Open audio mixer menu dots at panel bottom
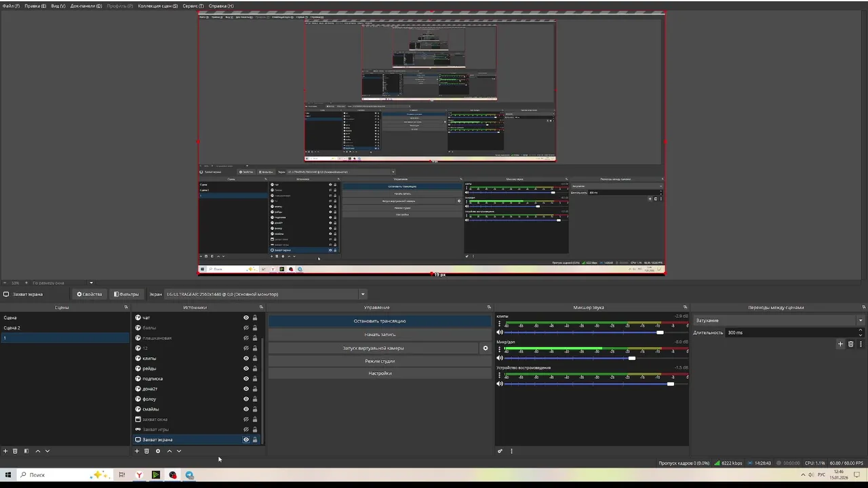 pyautogui.click(x=511, y=451)
